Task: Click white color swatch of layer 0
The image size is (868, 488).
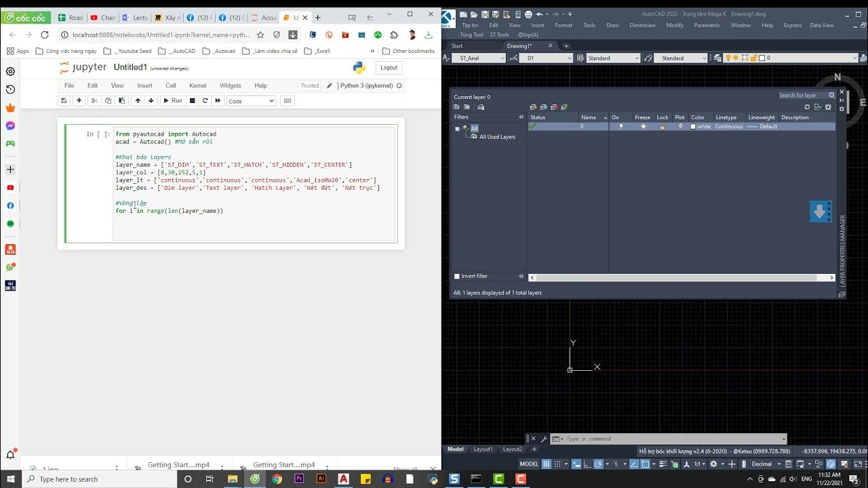Action: [693, 127]
